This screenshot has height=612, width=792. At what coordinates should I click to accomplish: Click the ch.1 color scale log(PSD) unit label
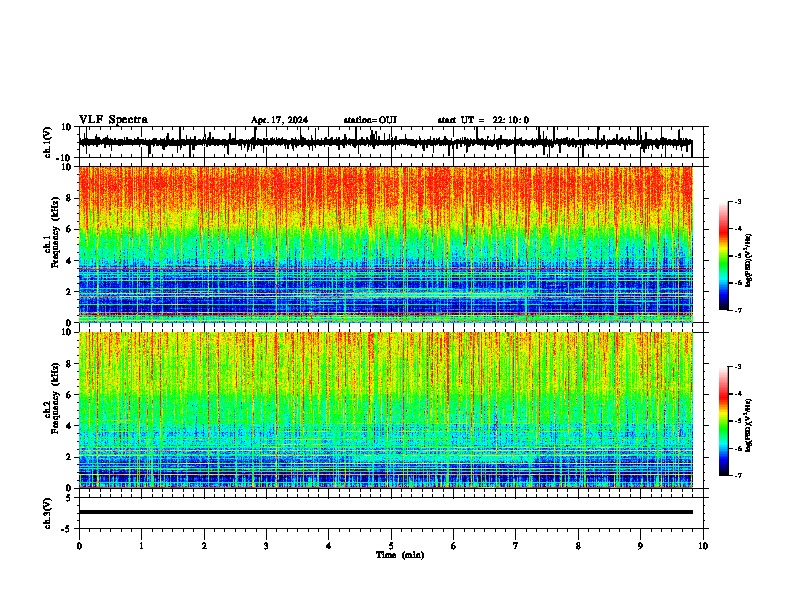coord(749,261)
